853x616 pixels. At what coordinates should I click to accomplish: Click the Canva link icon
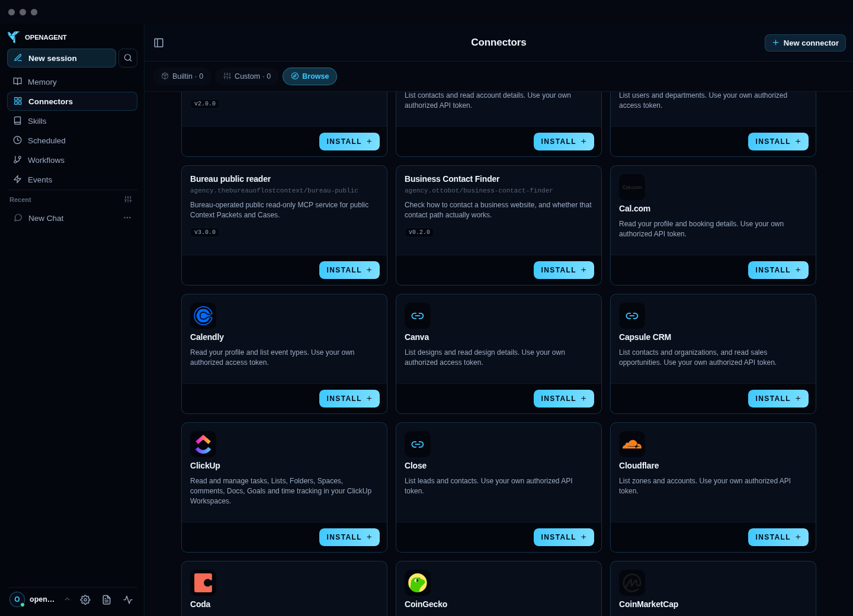tap(418, 316)
